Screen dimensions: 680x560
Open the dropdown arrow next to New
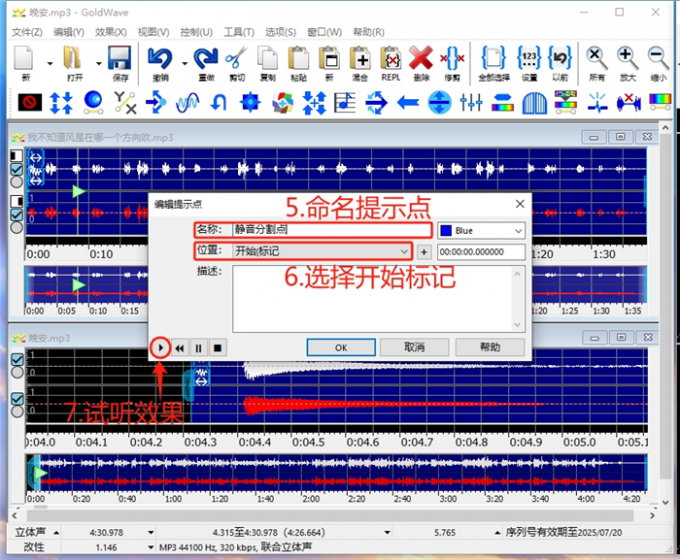click(x=50, y=63)
